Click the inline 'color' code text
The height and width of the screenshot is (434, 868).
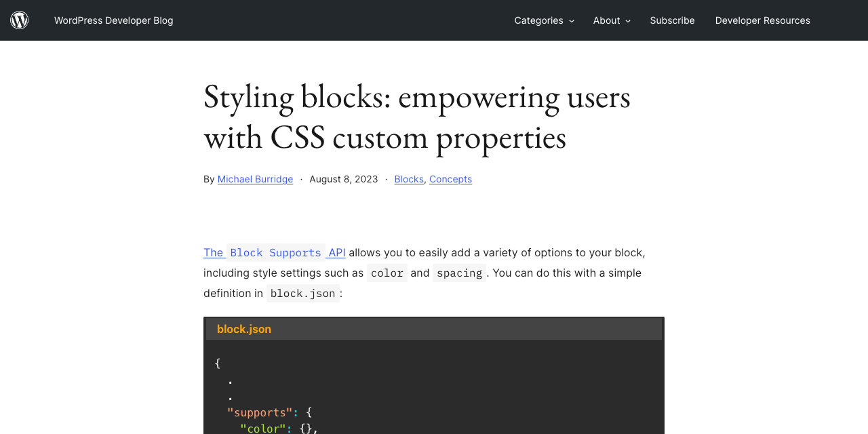click(x=387, y=273)
